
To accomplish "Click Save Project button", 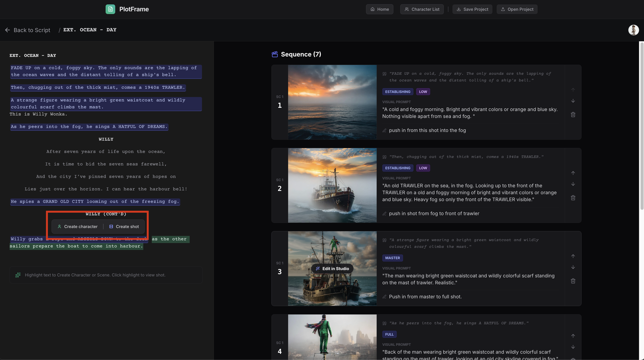I will point(472,9).
